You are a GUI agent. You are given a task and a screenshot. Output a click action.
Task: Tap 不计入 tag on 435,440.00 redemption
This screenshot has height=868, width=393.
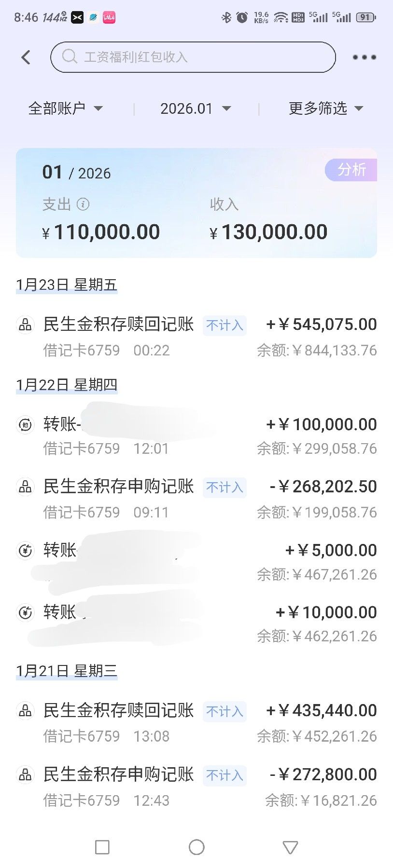coord(225,712)
